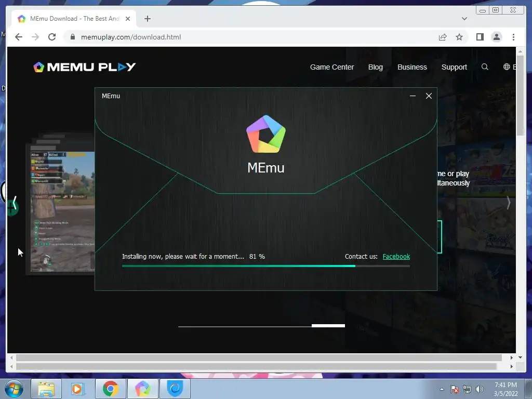Click the Chrome back arrow button
The width and height of the screenshot is (532, 399).
point(19,37)
